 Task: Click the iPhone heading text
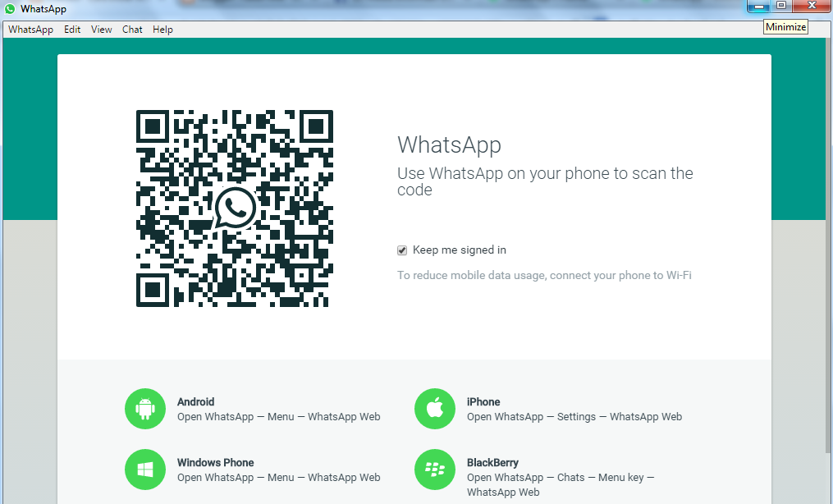coord(483,402)
